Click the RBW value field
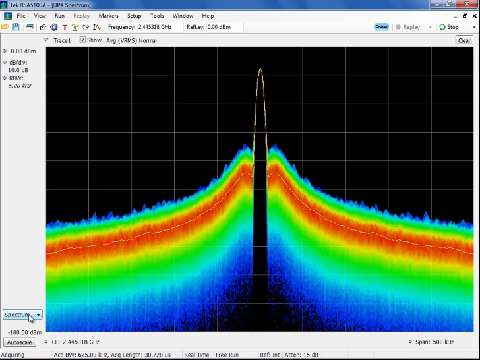This screenshot has height=360, width=480. coord(20,86)
